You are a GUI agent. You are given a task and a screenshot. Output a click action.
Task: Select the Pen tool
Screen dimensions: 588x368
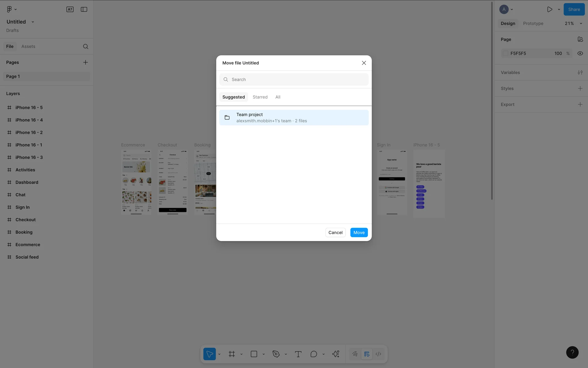pyautogui.click(x=276, y=354)
